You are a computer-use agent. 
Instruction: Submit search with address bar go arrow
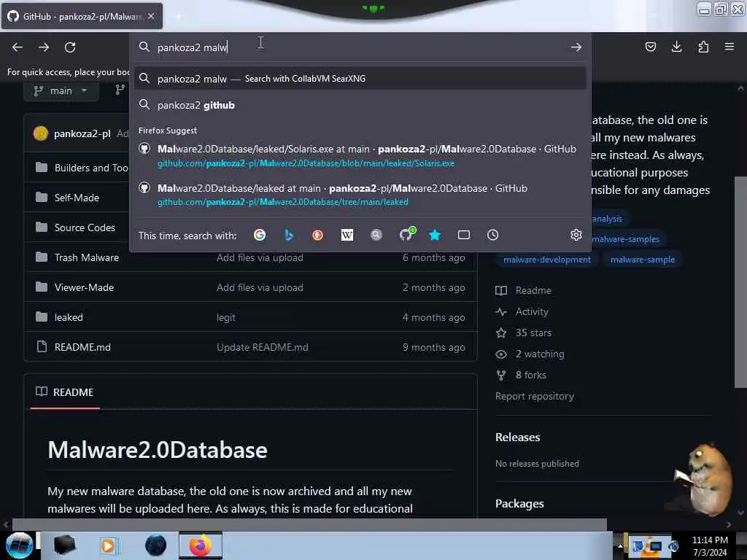point(576,47)
